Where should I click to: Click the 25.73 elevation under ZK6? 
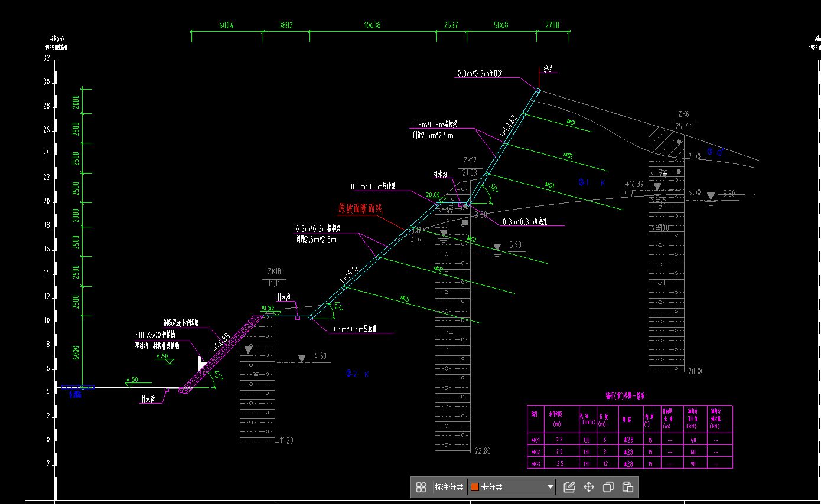pos(683,126)
